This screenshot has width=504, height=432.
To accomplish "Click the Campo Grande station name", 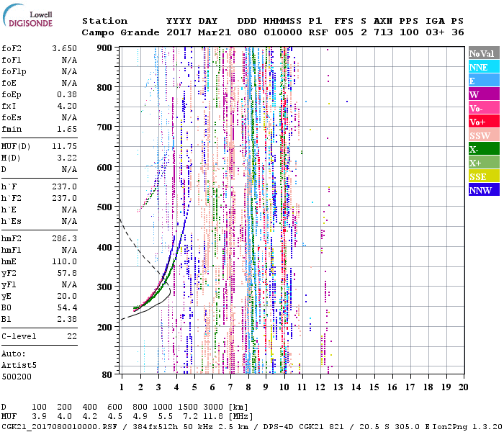I will pos(120,32).
